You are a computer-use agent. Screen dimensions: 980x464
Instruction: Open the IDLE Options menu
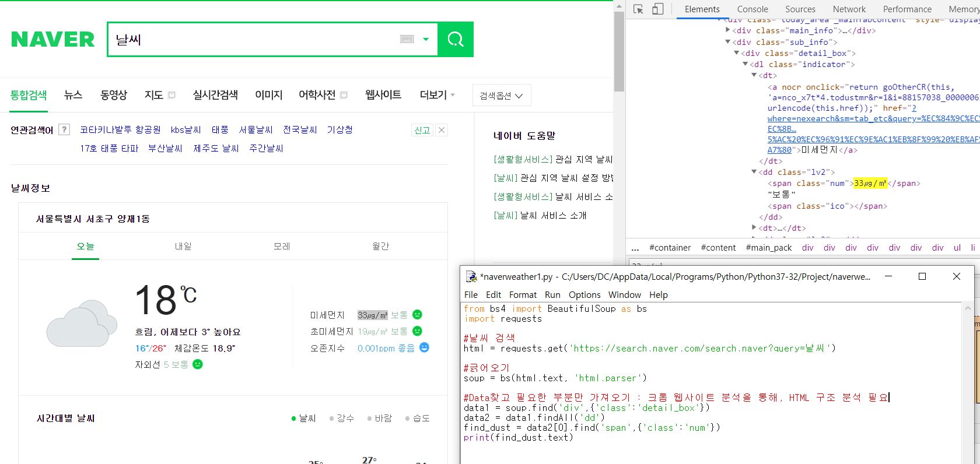click(584, 294)
